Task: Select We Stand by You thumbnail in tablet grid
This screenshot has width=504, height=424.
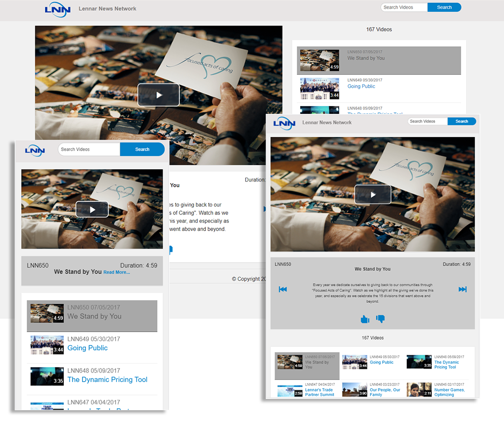Action: 290,362
